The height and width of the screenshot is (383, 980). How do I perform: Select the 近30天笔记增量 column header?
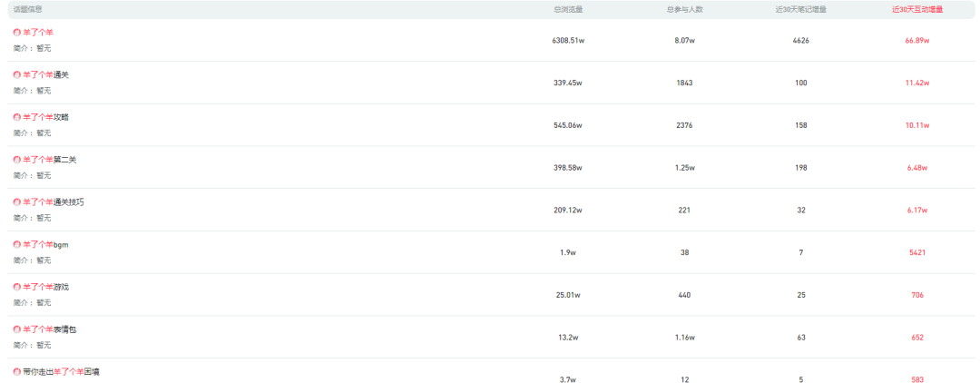800,9
